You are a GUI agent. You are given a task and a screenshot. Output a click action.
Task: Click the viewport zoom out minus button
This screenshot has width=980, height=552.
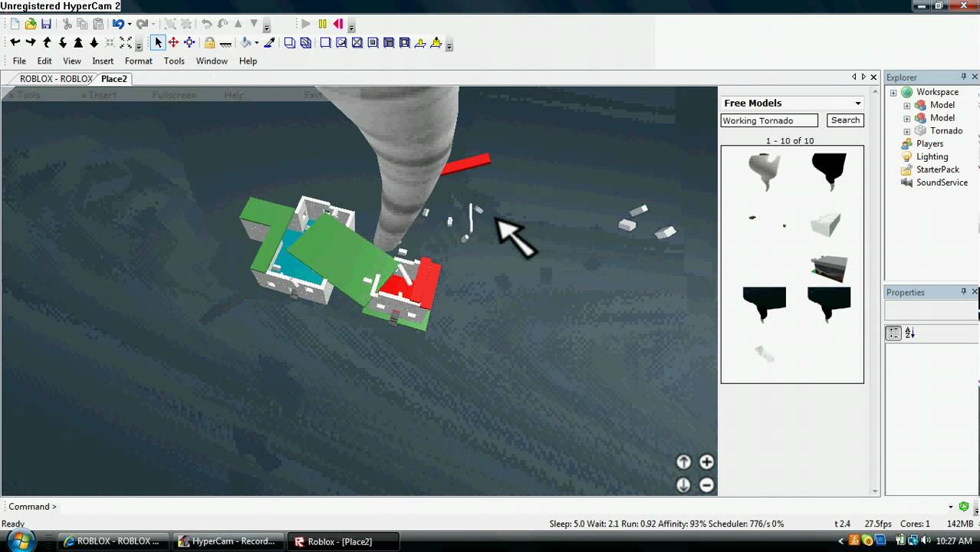(706, 485)
